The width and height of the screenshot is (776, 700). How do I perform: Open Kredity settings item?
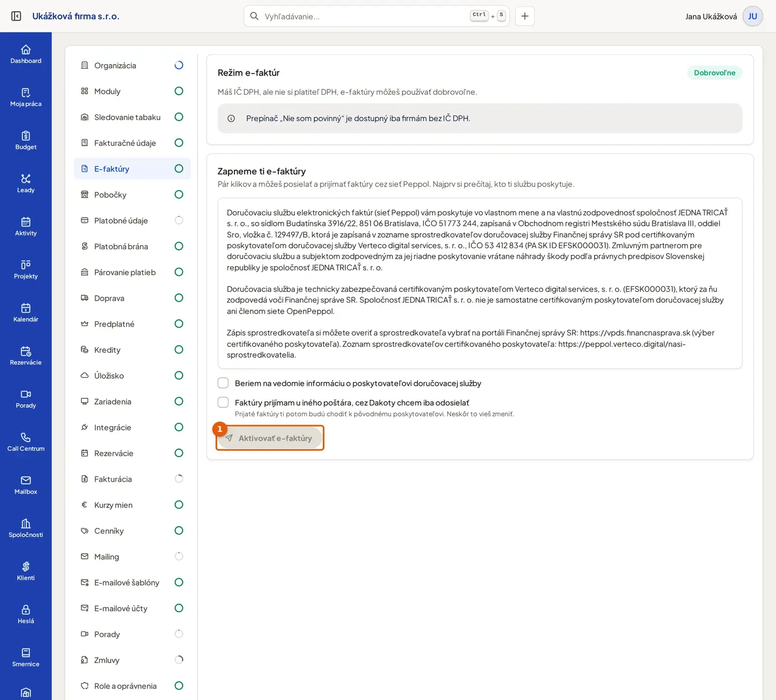point(132,350)
